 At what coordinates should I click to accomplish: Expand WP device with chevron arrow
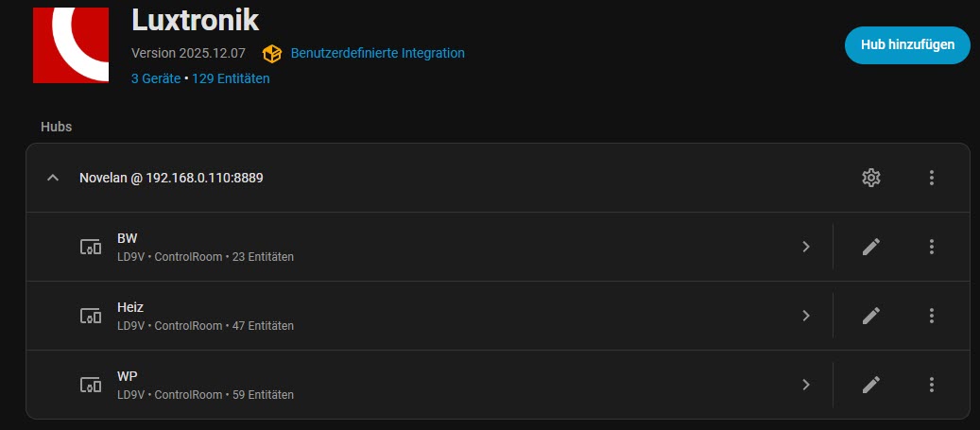(806, 385)
